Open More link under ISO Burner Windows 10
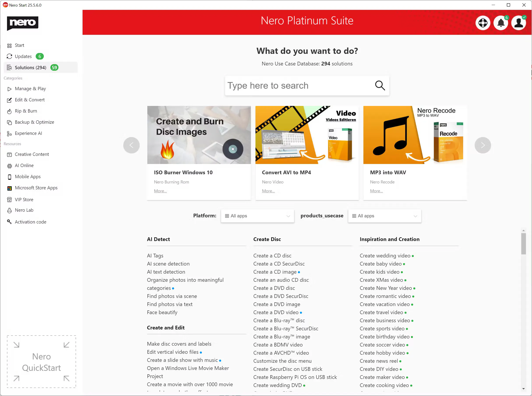 [160, 191]
